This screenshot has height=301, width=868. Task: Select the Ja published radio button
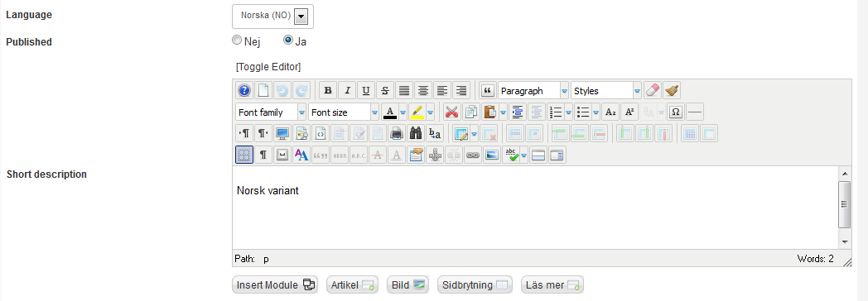(x=288, y=41)
